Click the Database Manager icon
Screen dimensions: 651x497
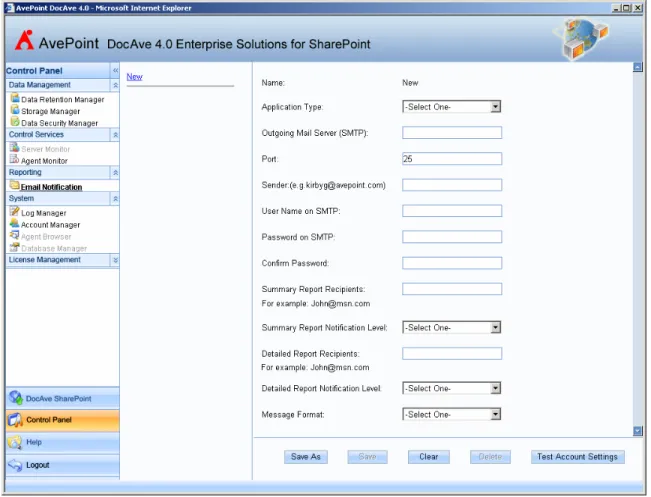click(x=15, y=247)
